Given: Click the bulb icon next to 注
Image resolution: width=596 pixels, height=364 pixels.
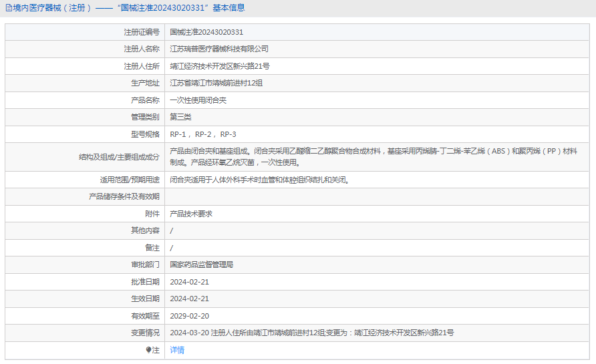Looking at the screenshot, I should click(x=148, y=350).
